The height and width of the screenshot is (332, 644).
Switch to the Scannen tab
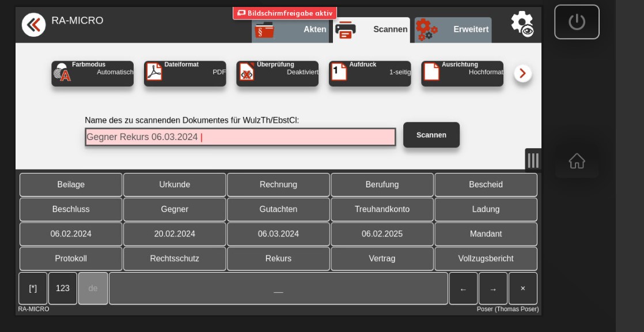tap(372, 30)
